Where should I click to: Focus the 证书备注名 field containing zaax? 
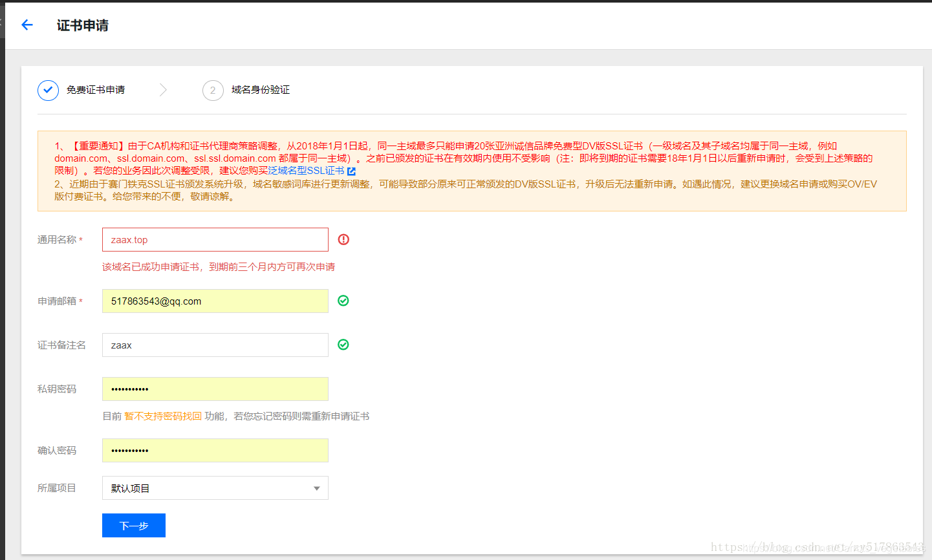215,345
